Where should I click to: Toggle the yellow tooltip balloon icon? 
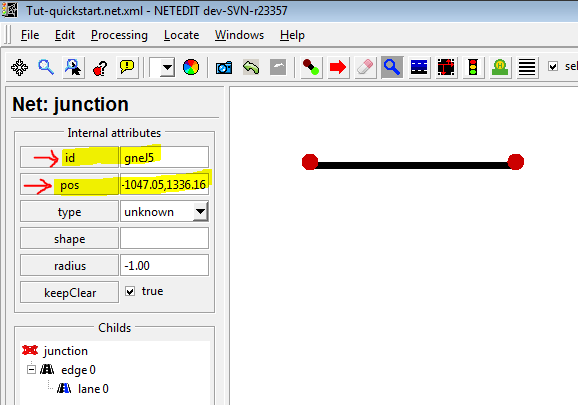(x=127, y=67)
